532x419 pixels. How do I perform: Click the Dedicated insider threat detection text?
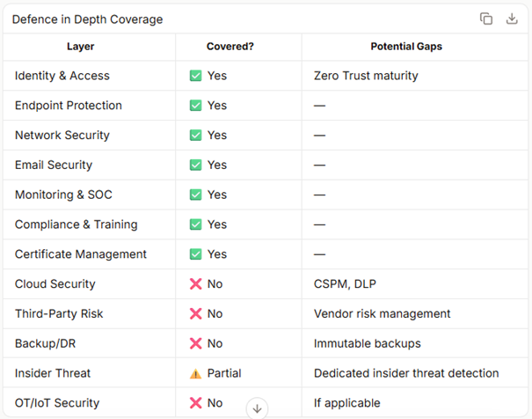pyautogui.click(x=406, y=373)
